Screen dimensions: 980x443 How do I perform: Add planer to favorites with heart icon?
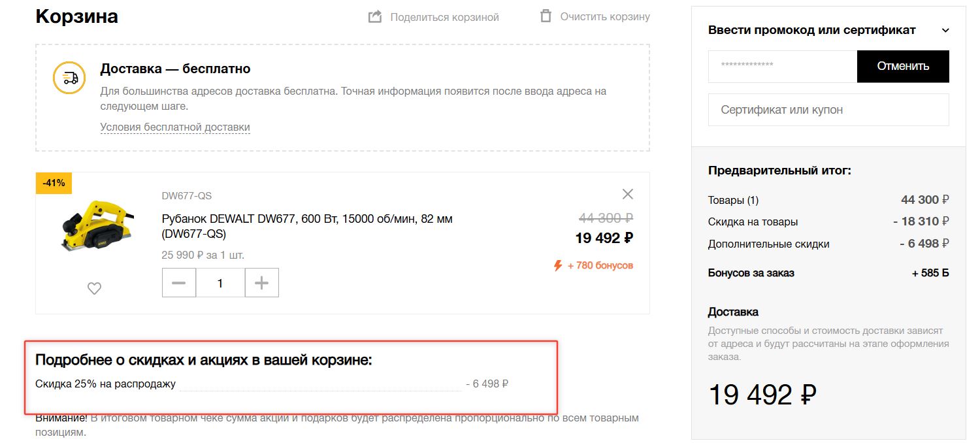click(x=95, y=288)
